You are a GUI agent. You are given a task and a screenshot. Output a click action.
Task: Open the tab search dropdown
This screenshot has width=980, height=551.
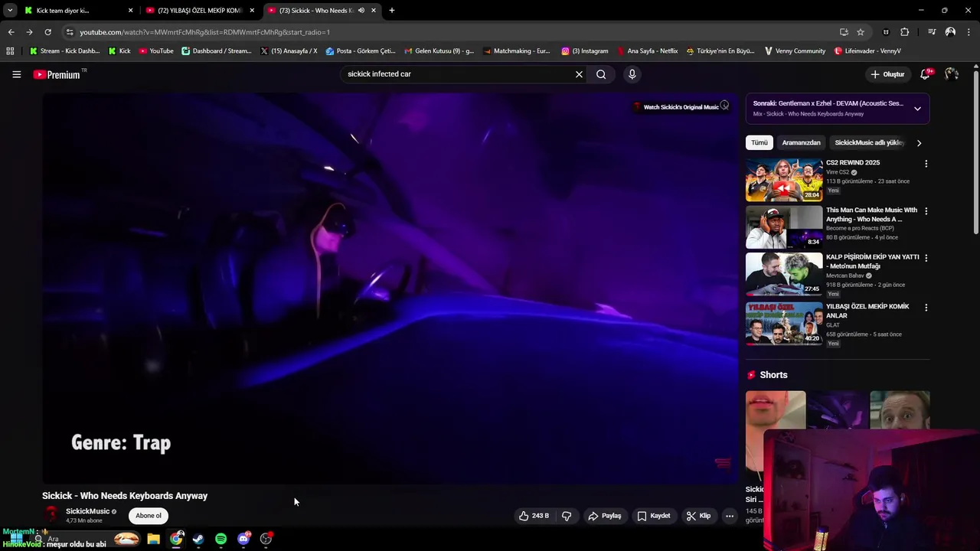click(10, 11)
